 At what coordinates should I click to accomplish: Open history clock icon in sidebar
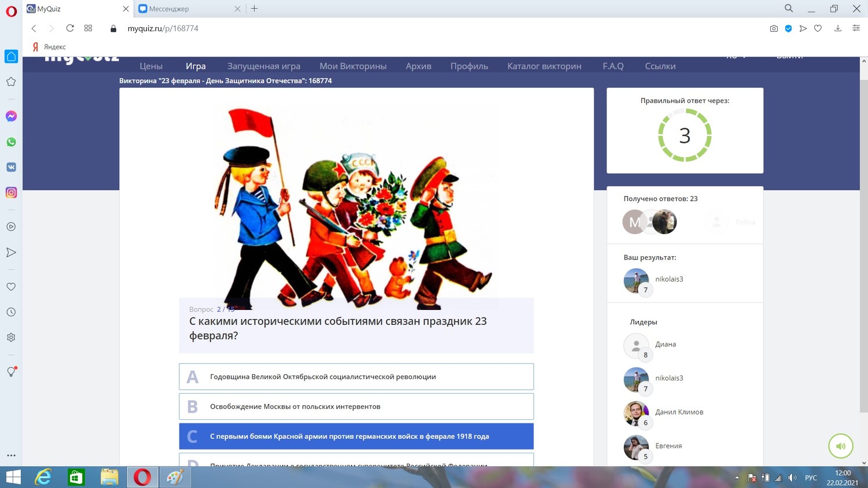click(x=11, y=312)
